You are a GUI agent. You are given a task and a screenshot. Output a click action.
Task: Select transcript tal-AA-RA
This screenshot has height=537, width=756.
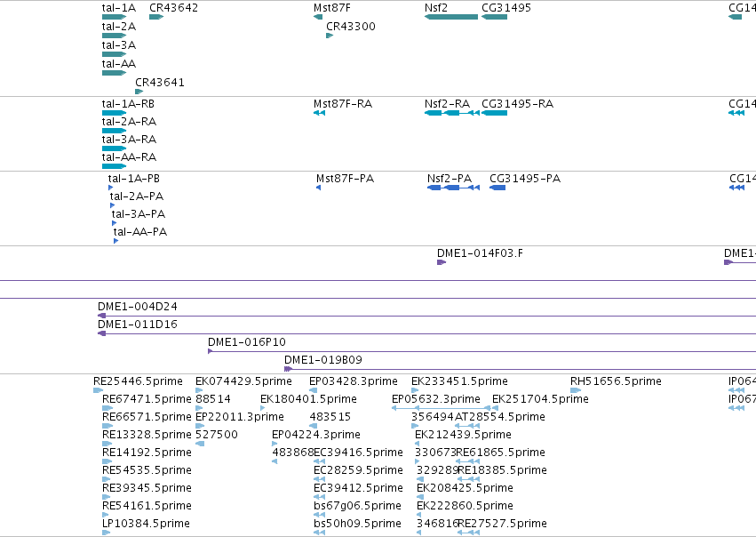click(115, 166)
